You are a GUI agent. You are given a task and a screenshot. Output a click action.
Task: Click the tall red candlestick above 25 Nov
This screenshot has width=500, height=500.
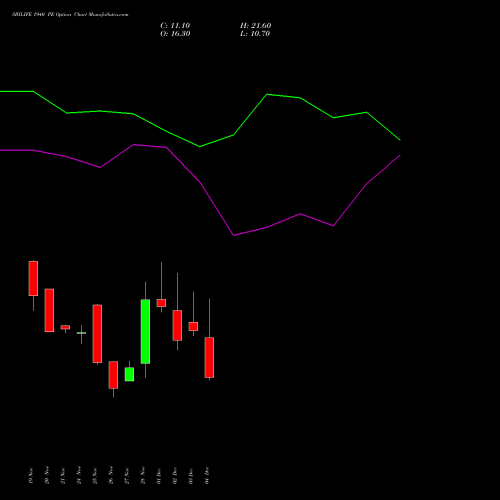(x=97, y=333)
